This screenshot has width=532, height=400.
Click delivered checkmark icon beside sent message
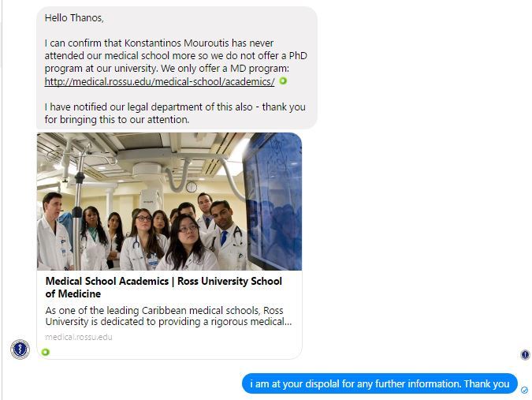(525, 391)
